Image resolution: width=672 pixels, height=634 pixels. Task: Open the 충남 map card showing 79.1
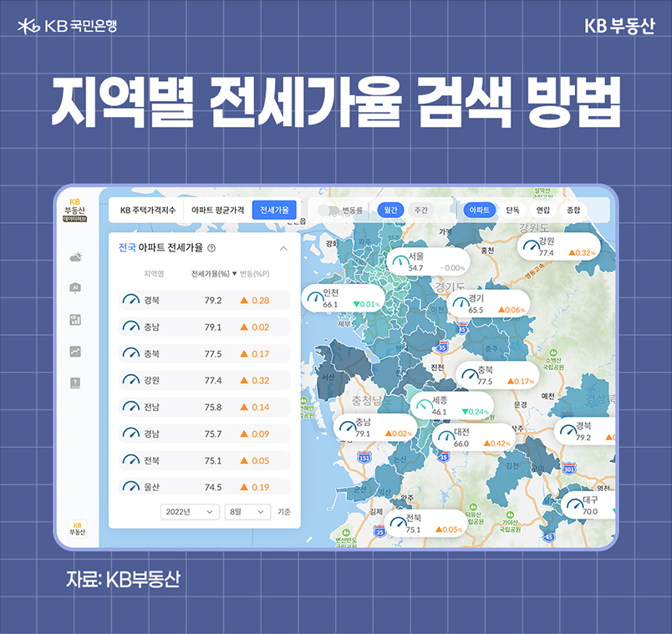tap(375, 428)
